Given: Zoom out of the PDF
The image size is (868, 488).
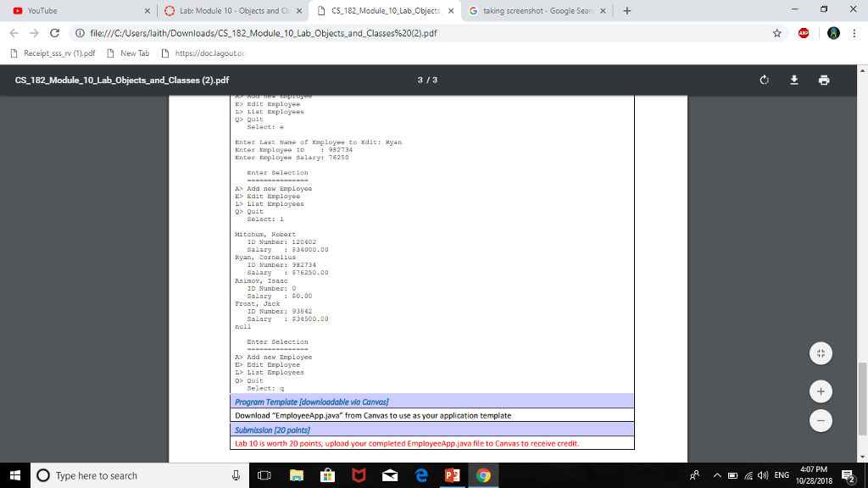Looking at the screenshot, I should click(820, 420).
